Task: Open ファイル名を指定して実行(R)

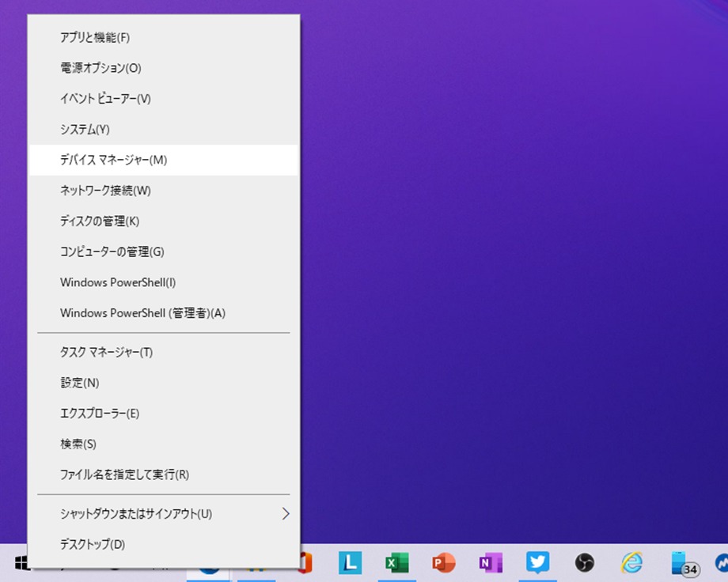Action: tap(164, 474)
